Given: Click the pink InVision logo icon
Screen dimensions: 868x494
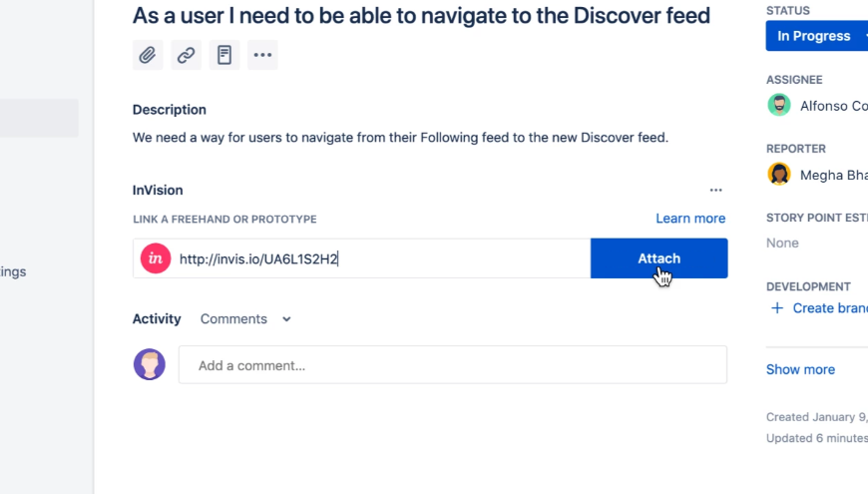Looking at the screenshot, I should pos(155,258).
